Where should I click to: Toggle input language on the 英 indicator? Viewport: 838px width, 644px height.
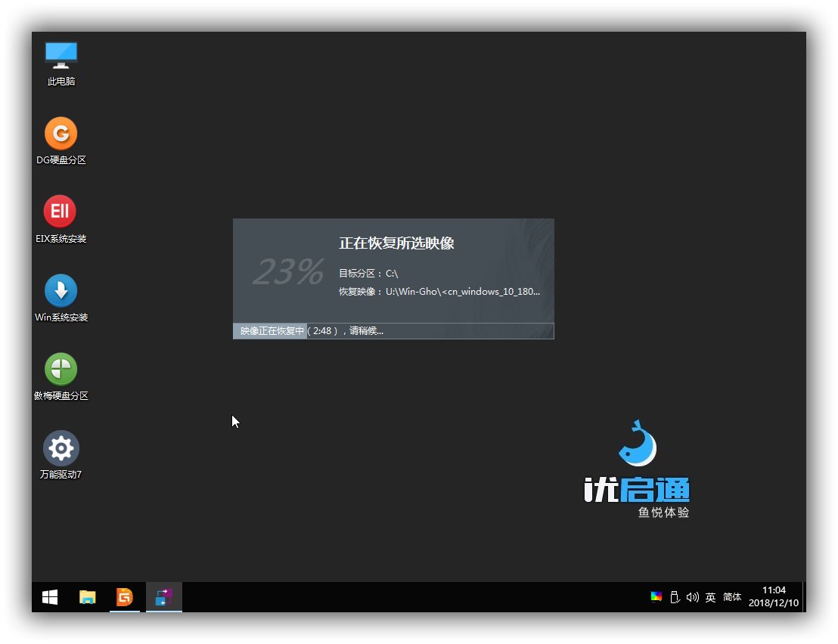click(x=711, y=597)
